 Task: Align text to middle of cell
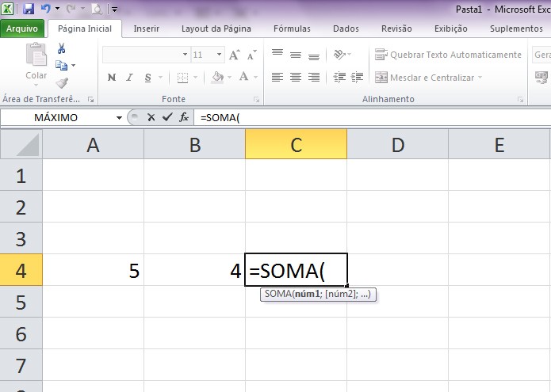[296, 55]
